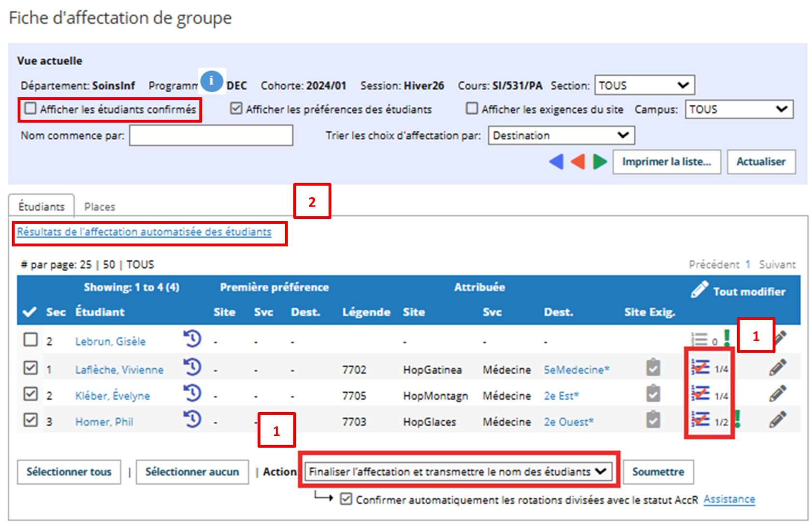The width and height of the screenshot is (812, 531).
Task: Click the Soumettre button
Action: [658, 472]
